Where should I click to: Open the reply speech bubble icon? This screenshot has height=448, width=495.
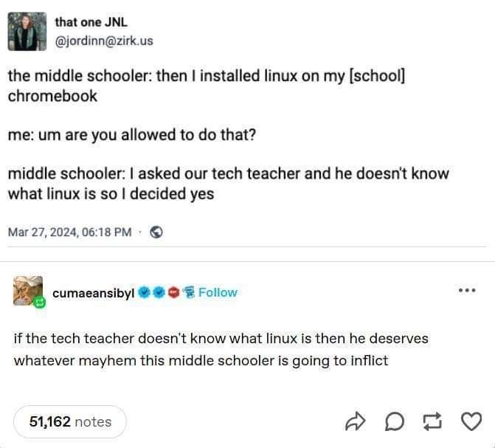click(395, 421)
